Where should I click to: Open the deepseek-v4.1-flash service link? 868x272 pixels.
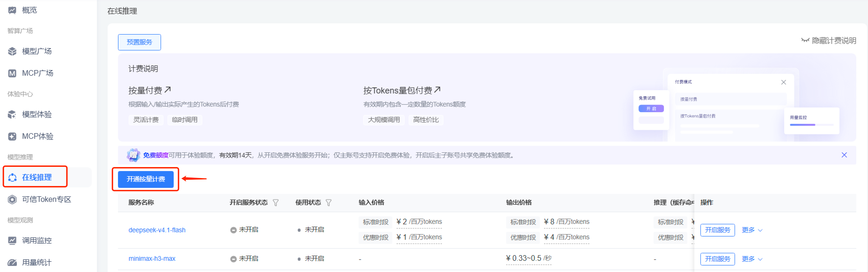coord(157,230)
